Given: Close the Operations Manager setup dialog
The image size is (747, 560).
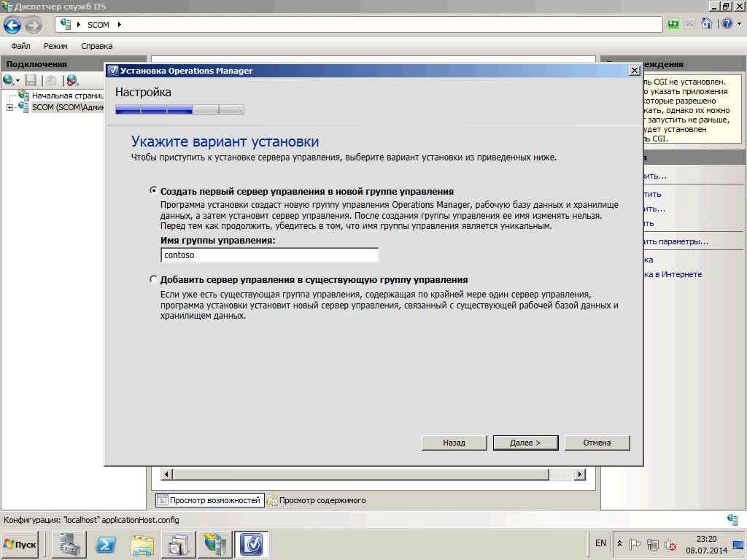Looking at the screenshot, I should (x=635, y=71).
